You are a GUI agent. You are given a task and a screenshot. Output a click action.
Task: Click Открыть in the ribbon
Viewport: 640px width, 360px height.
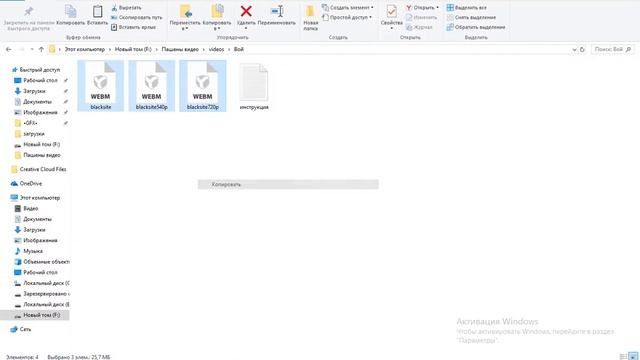422,8
